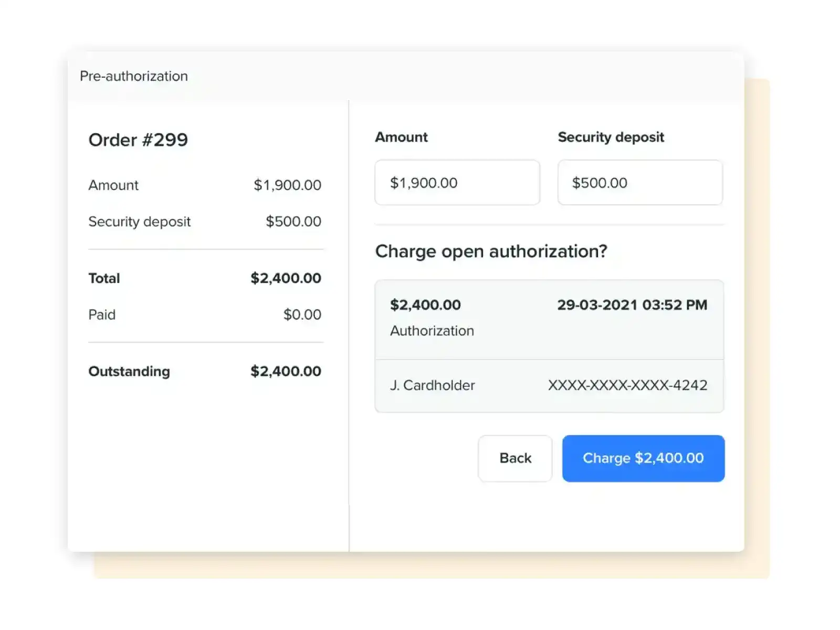Click the Pre-authorization dialog title
Image resolution: width=840 pixels, height=630 pixels.
133,76
